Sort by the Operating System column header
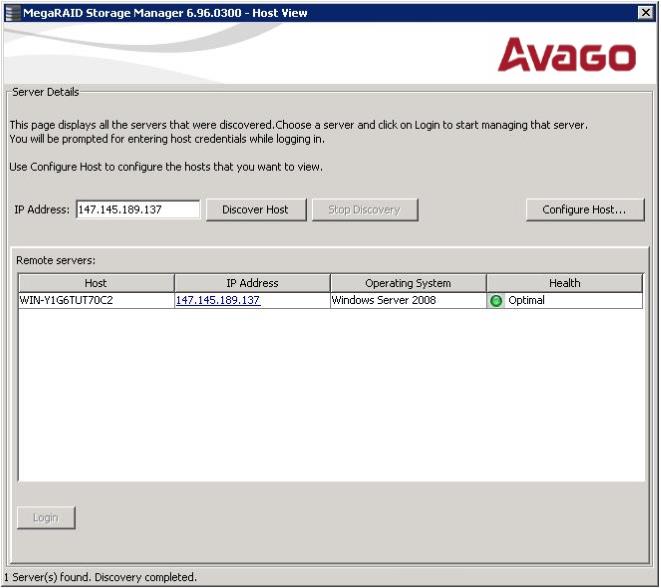Screen dimensions: 661x588 coord(408,283)
